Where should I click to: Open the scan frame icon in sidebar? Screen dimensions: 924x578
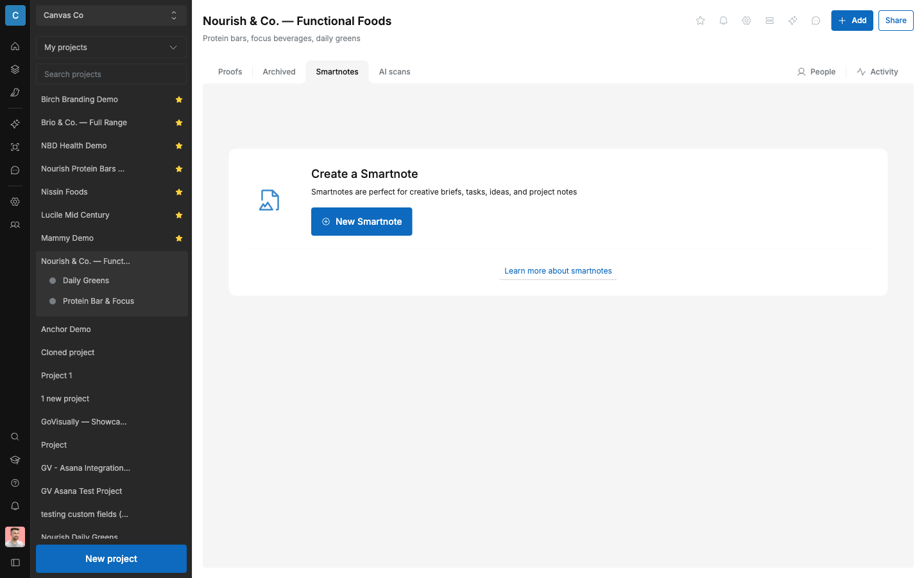point(15,147)
